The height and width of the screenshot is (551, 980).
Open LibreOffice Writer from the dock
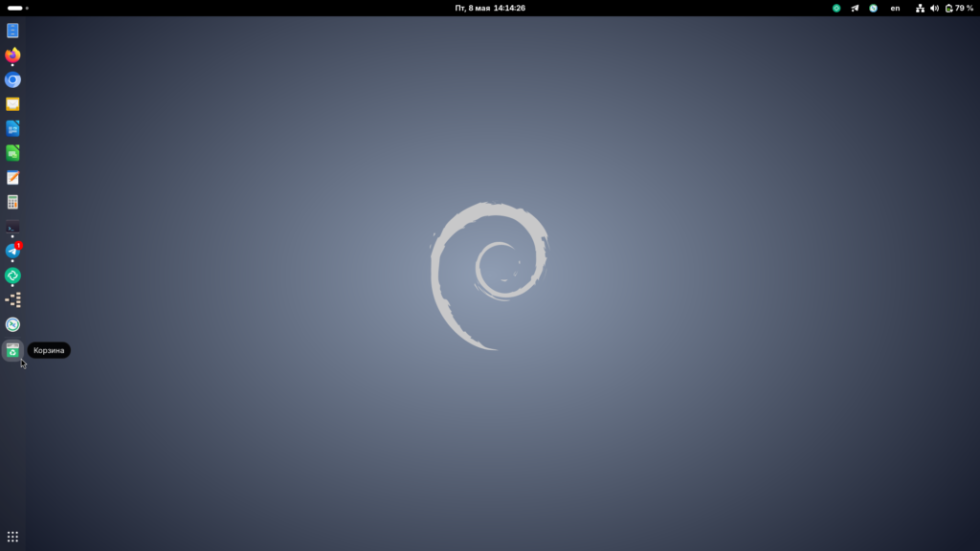(x=12, y=129)
